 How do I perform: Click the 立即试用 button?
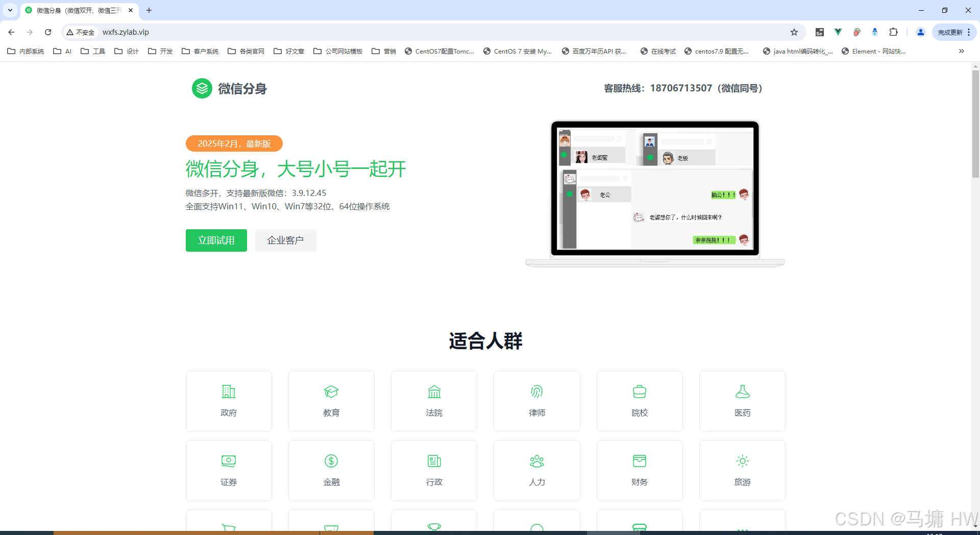coord(216,240)
